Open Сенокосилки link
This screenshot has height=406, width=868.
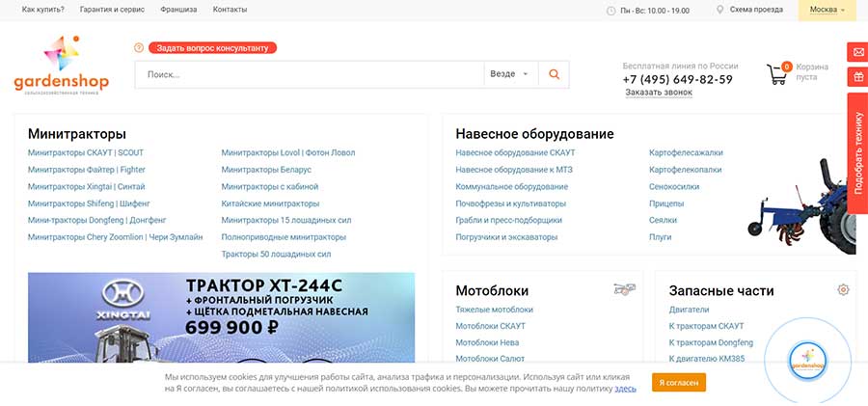674,187
